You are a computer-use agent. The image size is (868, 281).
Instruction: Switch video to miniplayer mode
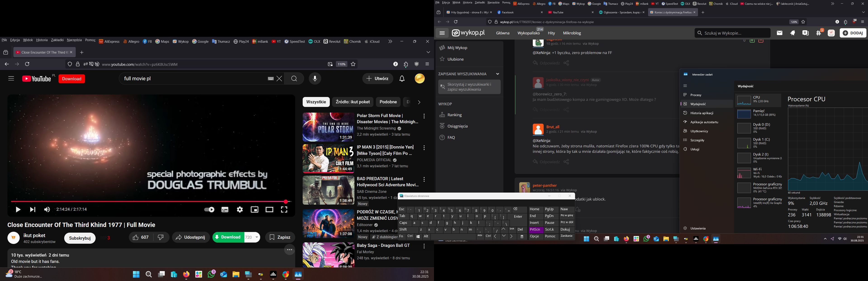point(254,210)
